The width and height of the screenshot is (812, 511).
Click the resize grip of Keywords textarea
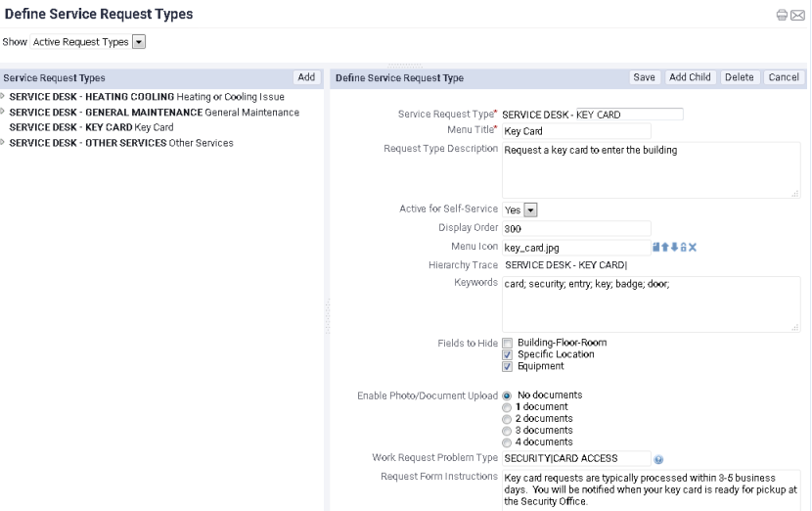[x=795, y=327]
